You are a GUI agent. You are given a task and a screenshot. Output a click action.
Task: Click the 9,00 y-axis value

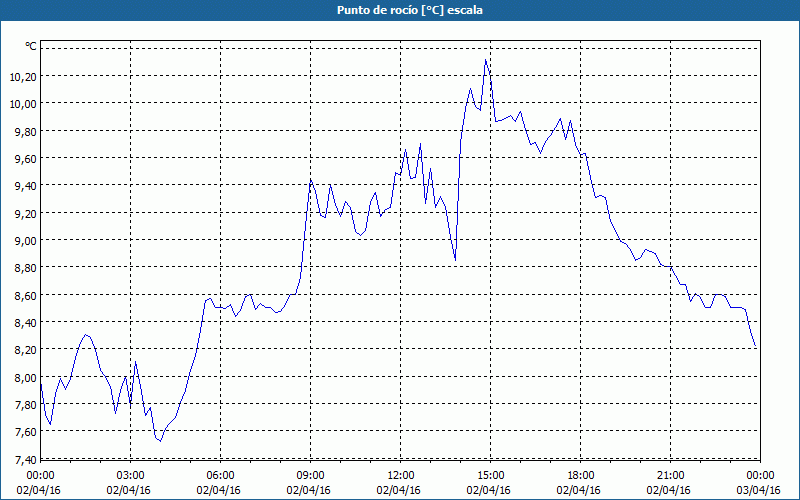[x=26, y=240]
